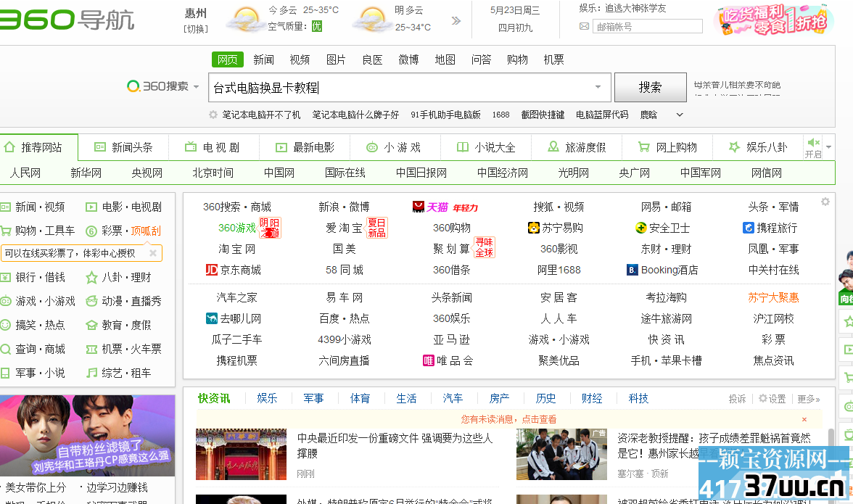Switch city via 切换 link
The width and height of the screenshot is (853, 504).
tap(196, 29)
